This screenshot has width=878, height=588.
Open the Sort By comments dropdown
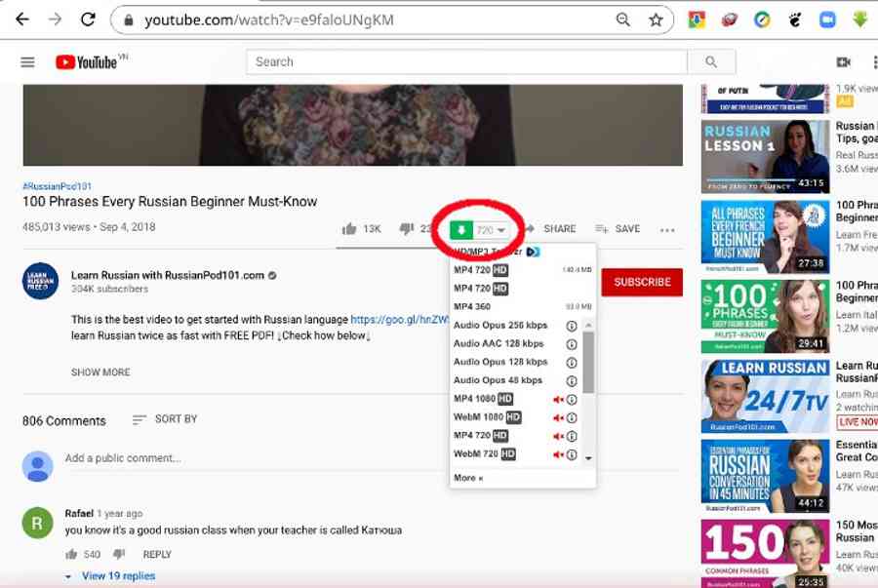tap(165, 419)
